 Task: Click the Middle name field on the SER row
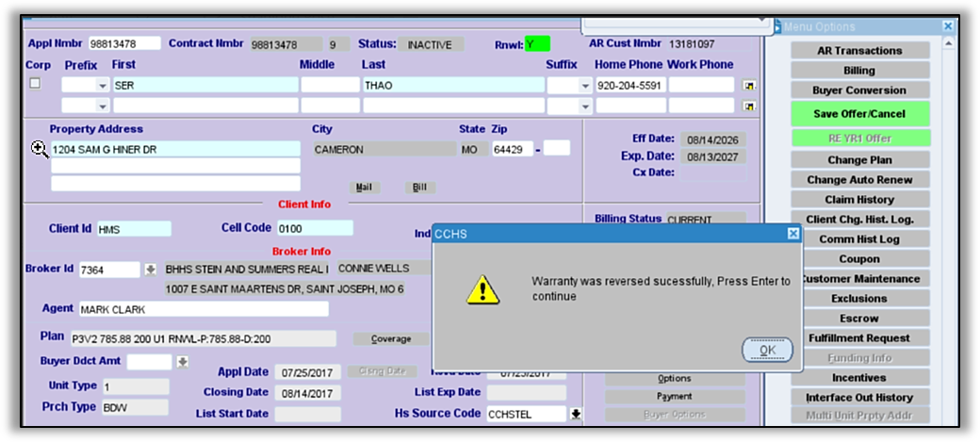pyautogui.click(x=330, y=86)
